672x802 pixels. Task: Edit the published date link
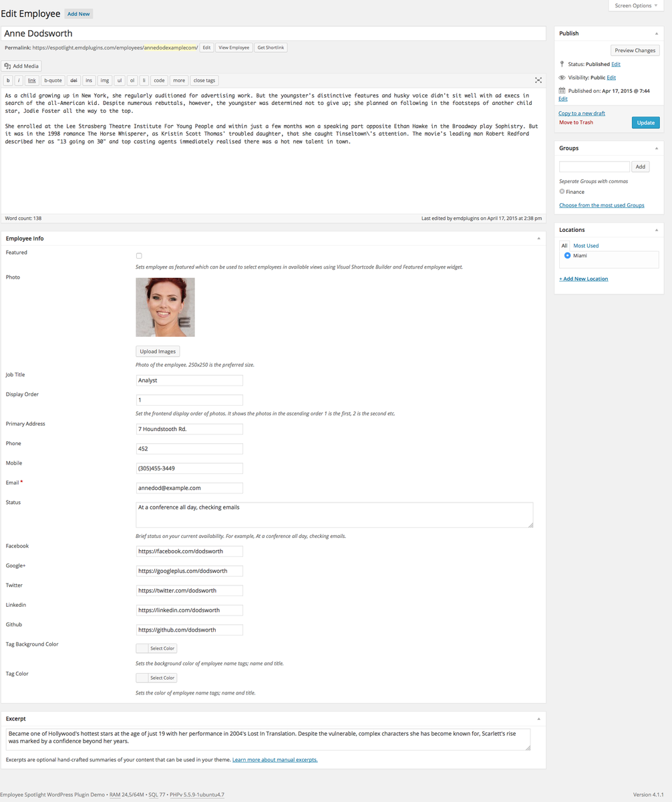(x=563, y=99)
